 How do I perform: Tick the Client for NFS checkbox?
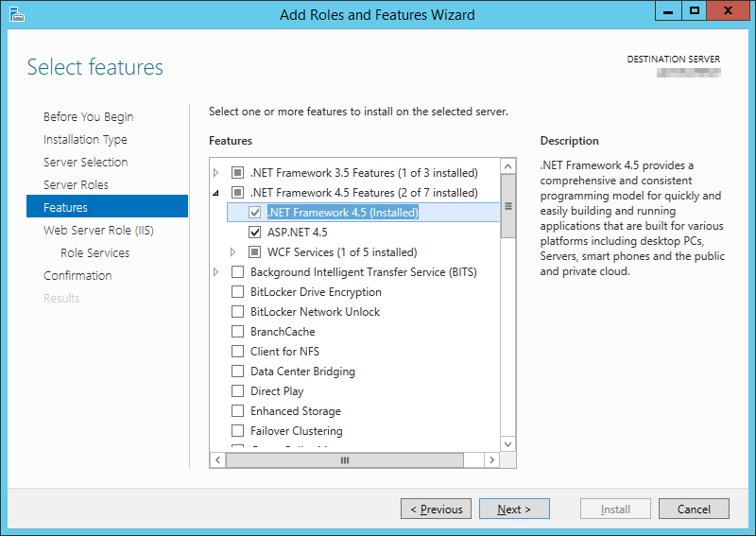point(237,352)
